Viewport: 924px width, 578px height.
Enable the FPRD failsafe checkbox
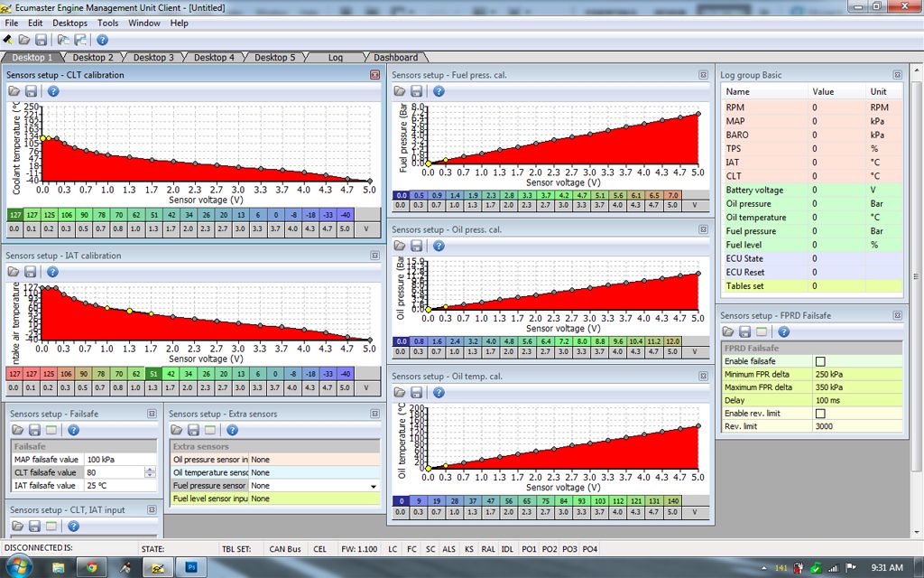pos(820,361)
